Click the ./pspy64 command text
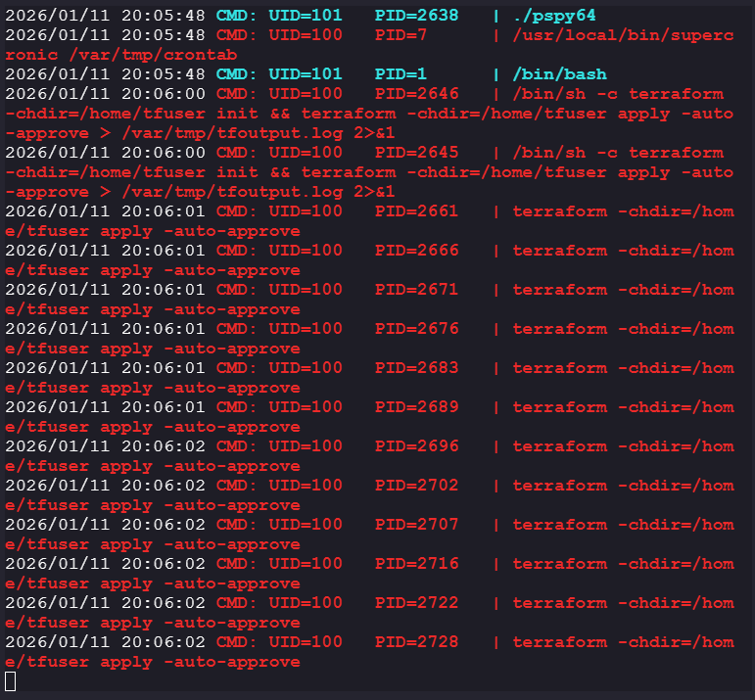This screenshot has height=700, width=755. [554, 16]
